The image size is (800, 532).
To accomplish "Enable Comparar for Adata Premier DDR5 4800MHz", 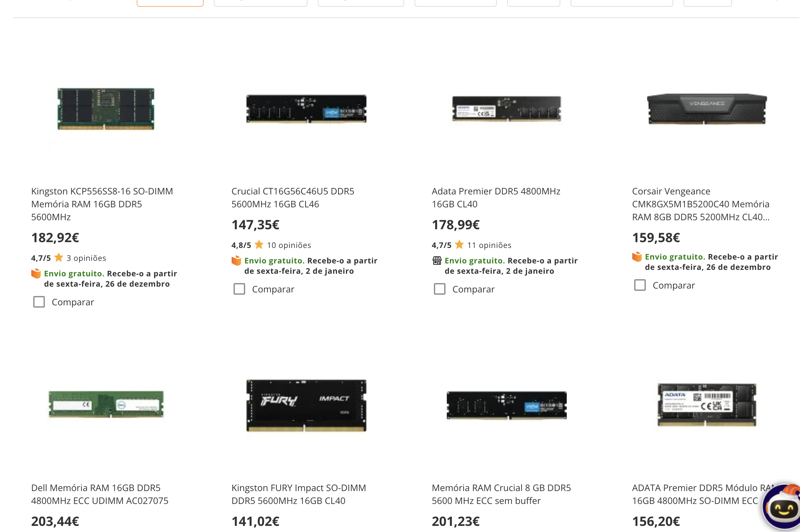I will pos(440,289).
